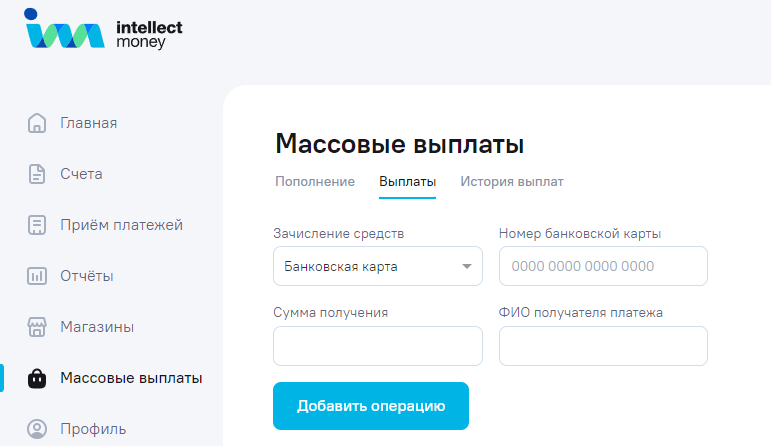This screenshot has width=771, height=446.
Task: Open the История выплат tab
Action: tap(512, 182)
